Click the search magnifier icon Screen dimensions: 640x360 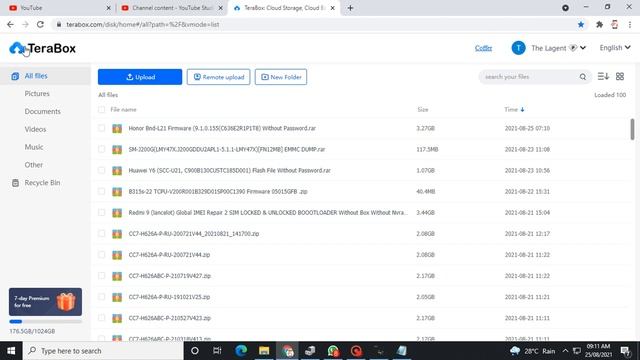pyautogui.click(x=582, y=77)
